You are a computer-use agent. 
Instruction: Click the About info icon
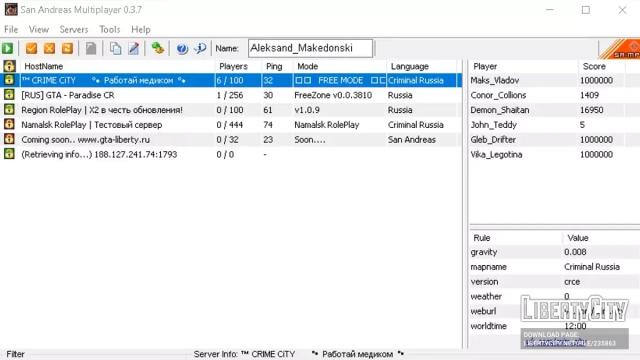click(200, 48)
